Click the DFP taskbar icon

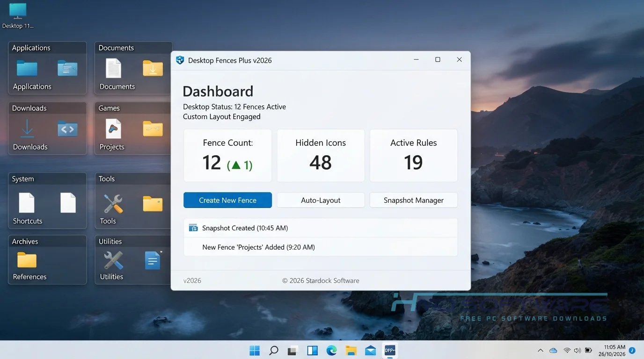(x=390, y=350)
